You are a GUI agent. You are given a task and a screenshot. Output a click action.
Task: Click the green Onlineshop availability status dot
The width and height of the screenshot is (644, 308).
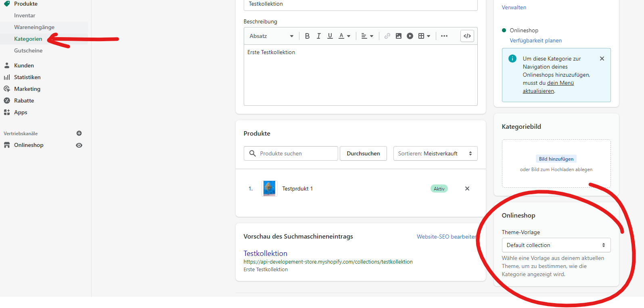click(x=504, y=30)
